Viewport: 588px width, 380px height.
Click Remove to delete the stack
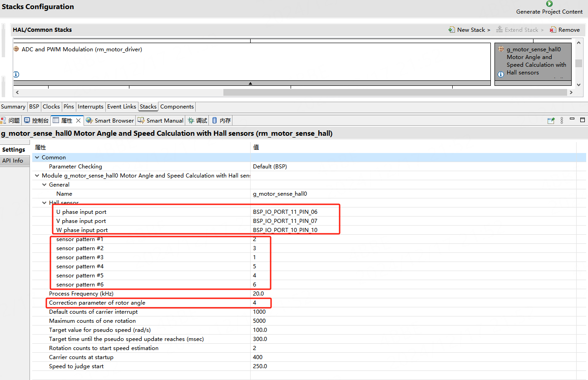(564, 30)
